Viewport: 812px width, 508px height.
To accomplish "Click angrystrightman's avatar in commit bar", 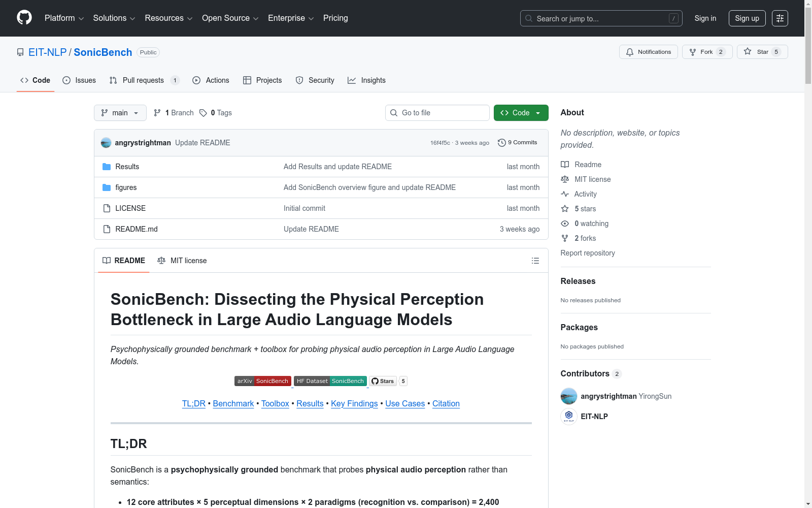I will click(106, 143).
